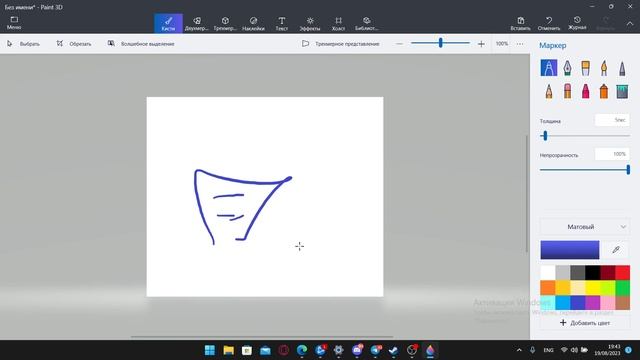
Task: Pick the light gray color swatch
Action: click(x=562, y=273)
